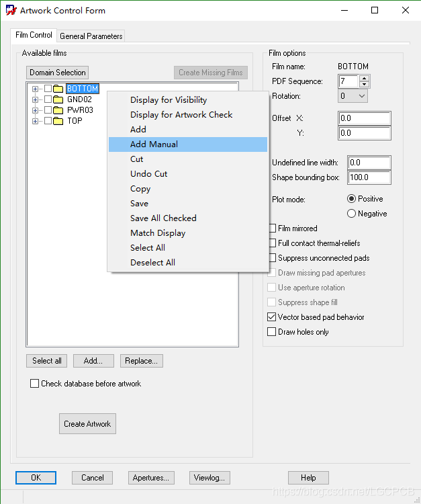The image size is (421, 504).
Task: Select Add Manual from context menu
Action: pyautogui.click(x=188, y=144)
